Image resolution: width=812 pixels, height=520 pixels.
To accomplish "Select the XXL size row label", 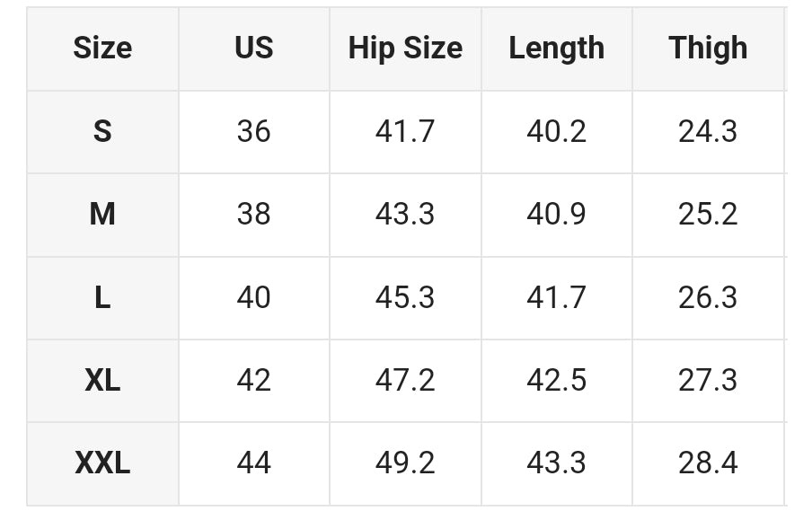I will click(x=102, y=463).
